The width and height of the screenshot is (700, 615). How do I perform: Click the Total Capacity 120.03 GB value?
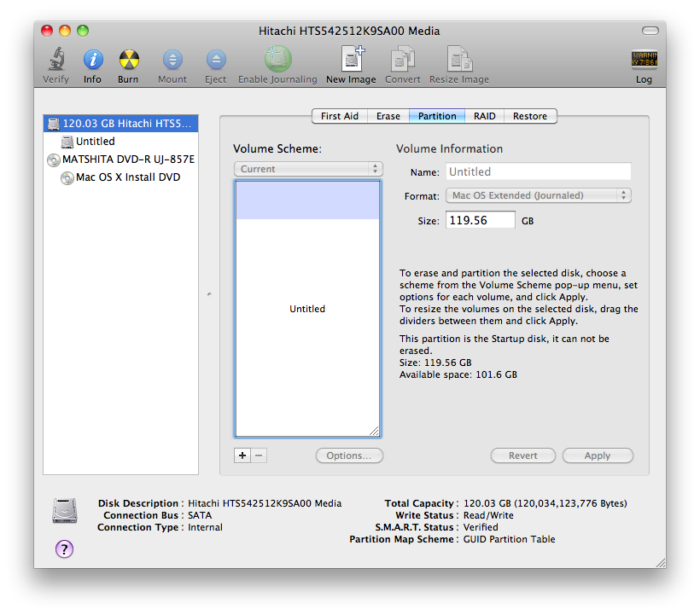coord(545,503)
